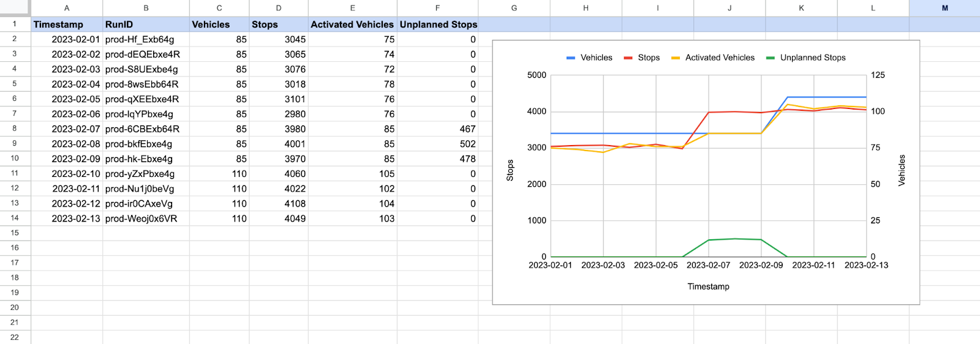Select column B header

click(x=146, y=8)
